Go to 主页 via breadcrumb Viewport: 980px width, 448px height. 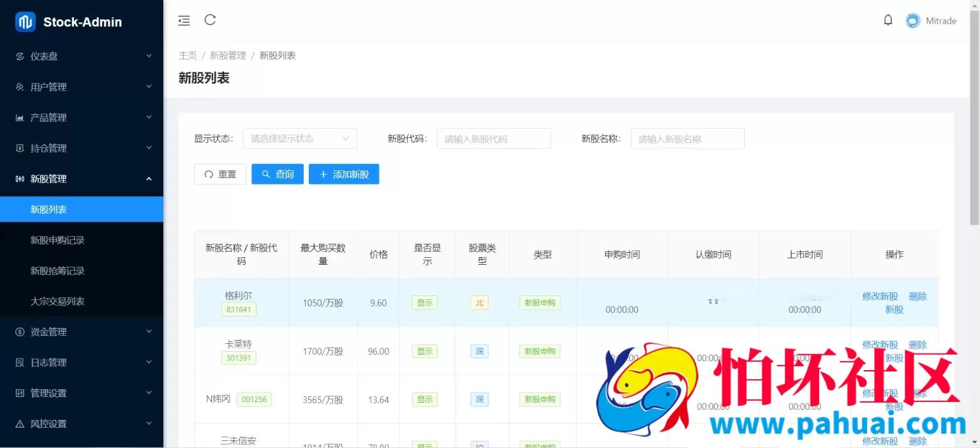coord(188,56)
